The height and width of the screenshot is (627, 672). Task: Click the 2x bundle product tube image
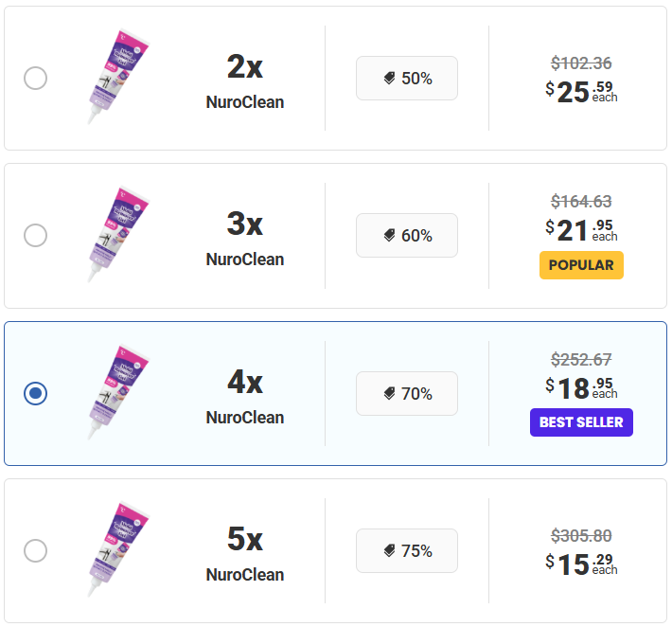[115, 78]
